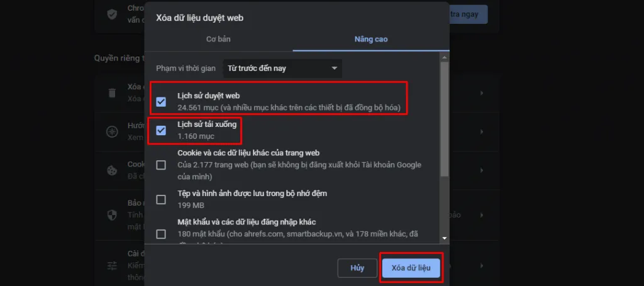
Task: Select the Nâng cao tab
Action: pyautogui.click(x=371, y=40)
